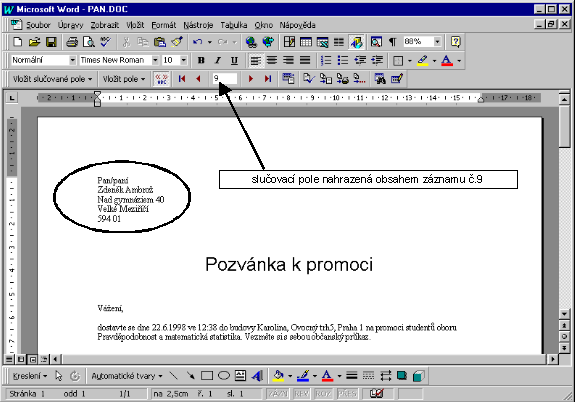Screen dimensions: 575x402
Task: Open the 88% zoom dropdown
Action: [x=437, y=42]
